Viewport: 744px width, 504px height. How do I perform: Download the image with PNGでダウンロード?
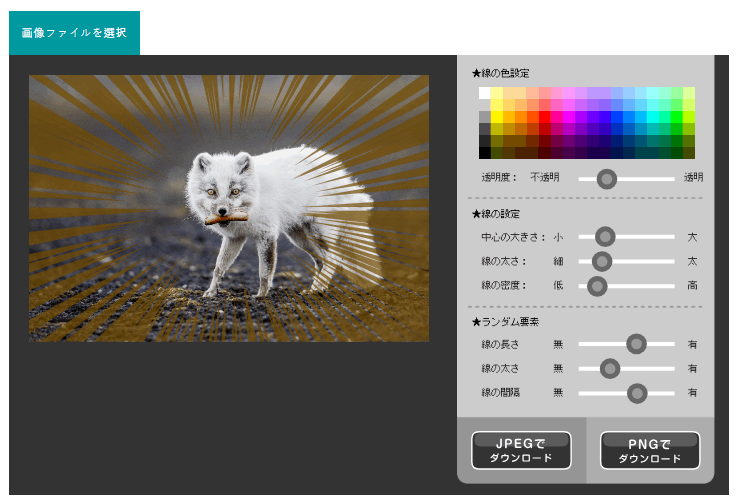coord(650,450)
